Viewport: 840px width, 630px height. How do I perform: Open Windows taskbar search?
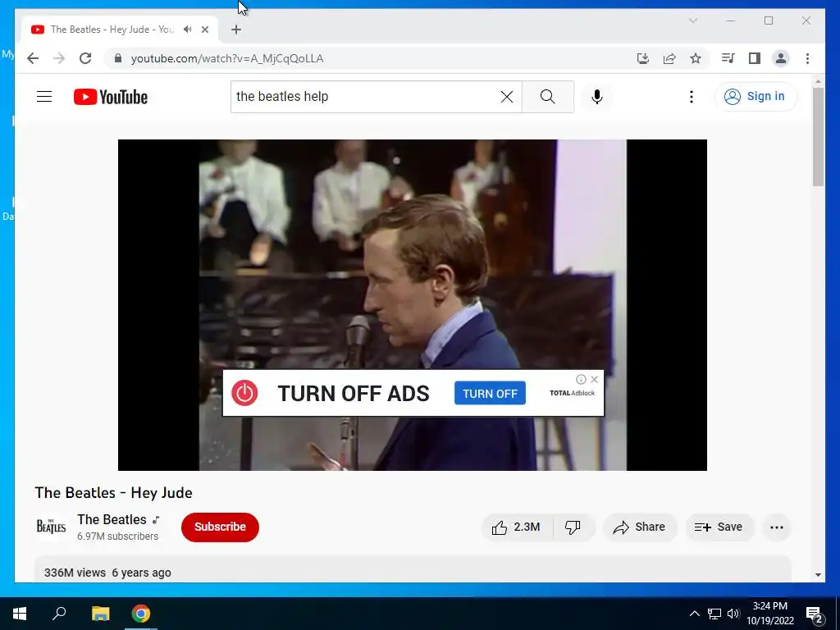[x=59, y=614]
